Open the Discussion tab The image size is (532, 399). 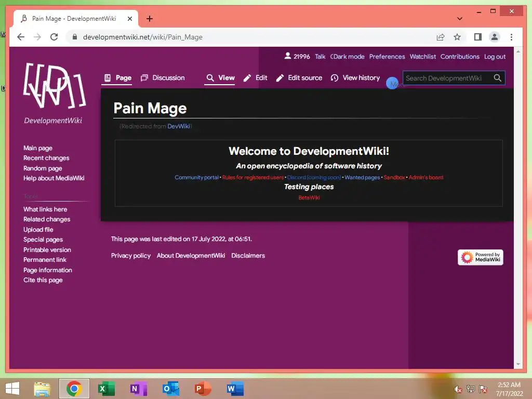[163, 78]
